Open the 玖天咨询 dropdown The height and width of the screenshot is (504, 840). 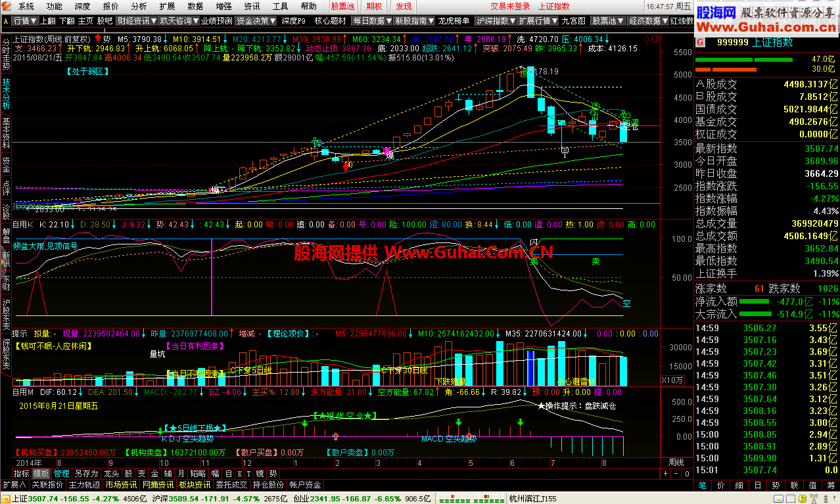178,20
